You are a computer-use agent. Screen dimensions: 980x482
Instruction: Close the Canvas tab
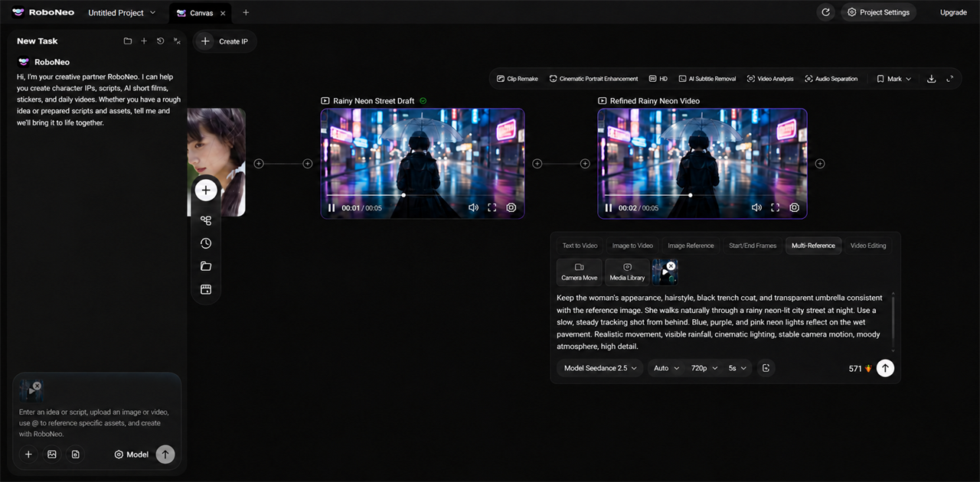(224, 13)
